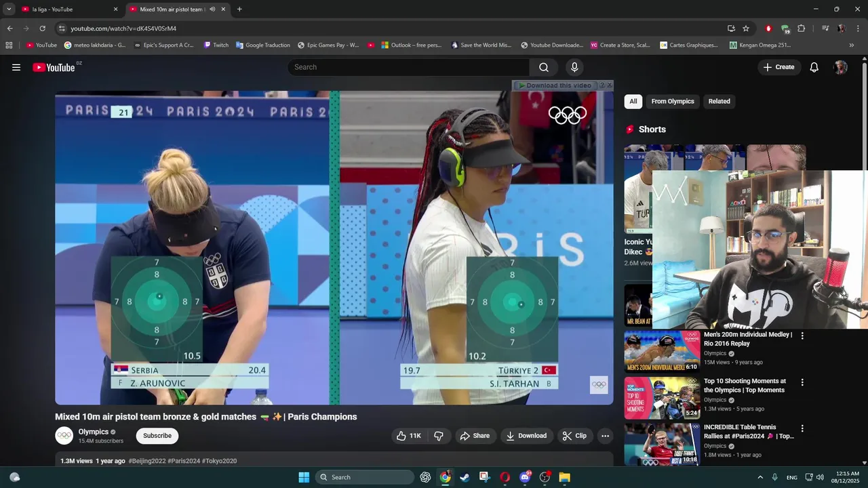This screenshot has height=488, width=868.
Task: Open the YouTube bookmark
Action: [x=41, y=45]
